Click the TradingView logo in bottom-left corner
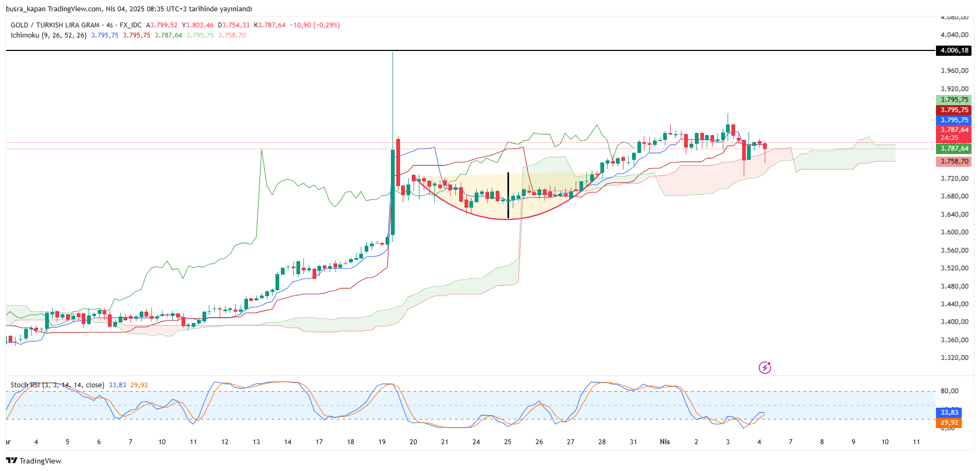 tap(33, 461)
